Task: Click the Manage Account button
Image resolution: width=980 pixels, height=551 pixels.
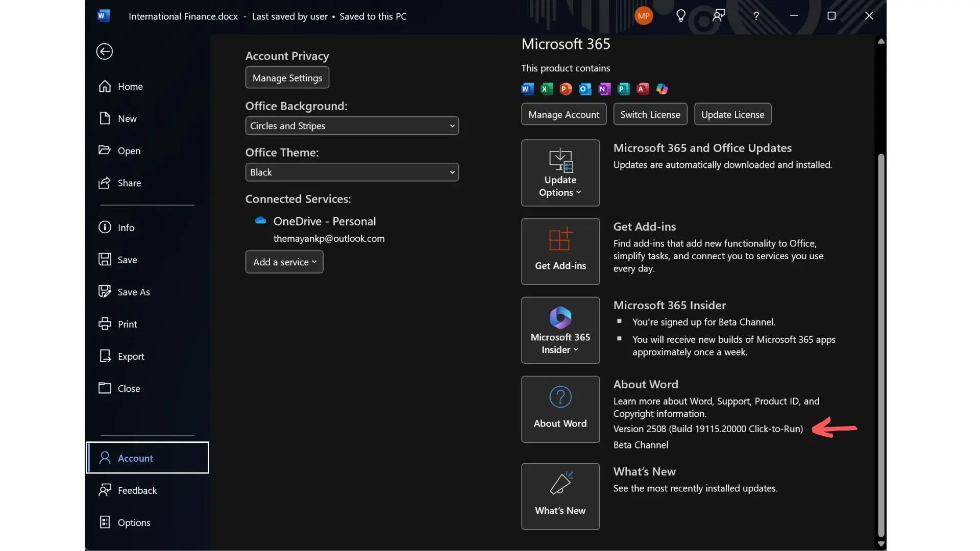Action: [x=563, y=114]
